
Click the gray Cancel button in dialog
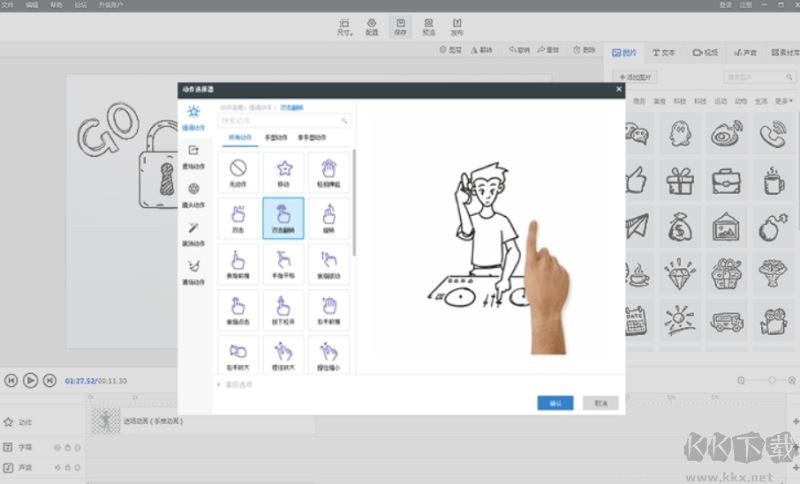click(601, 403)
